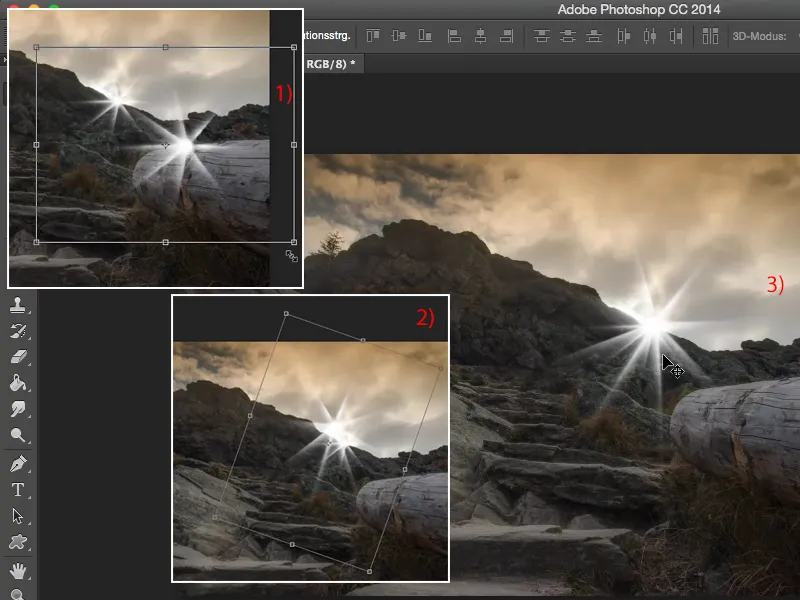
Task: Activate the Type text tool
Action: point(18,490)
